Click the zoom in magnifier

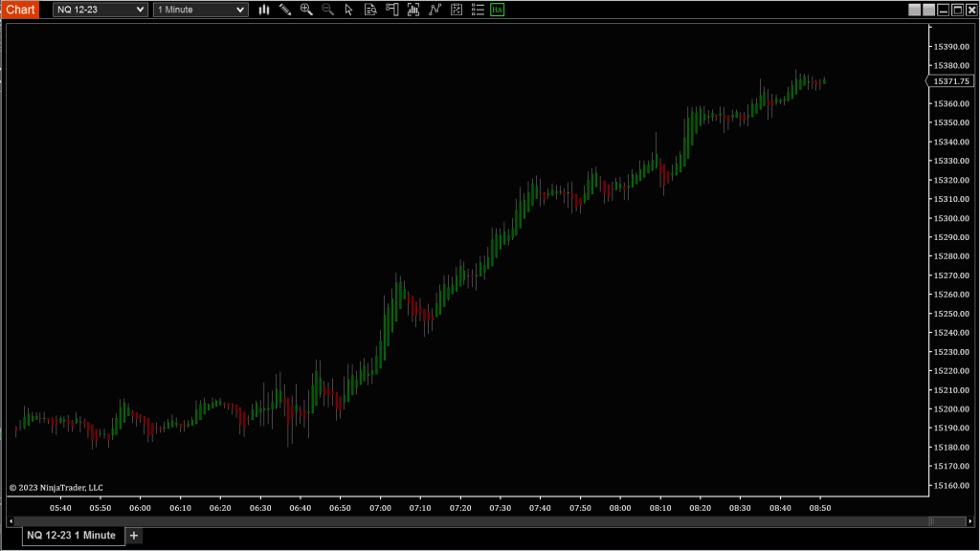tap(306, 10)
